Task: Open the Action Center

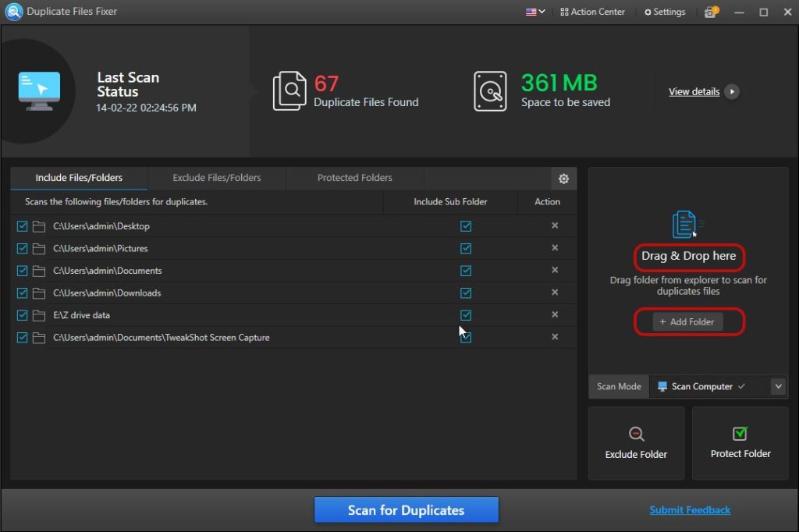Action: click(593, 12)
